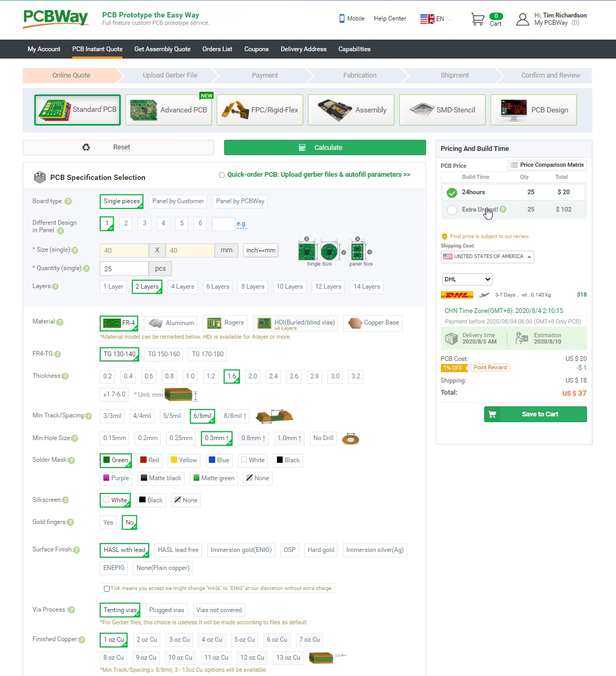Open the Price Comparison Matrix list icon

click(x=514, y=165)
